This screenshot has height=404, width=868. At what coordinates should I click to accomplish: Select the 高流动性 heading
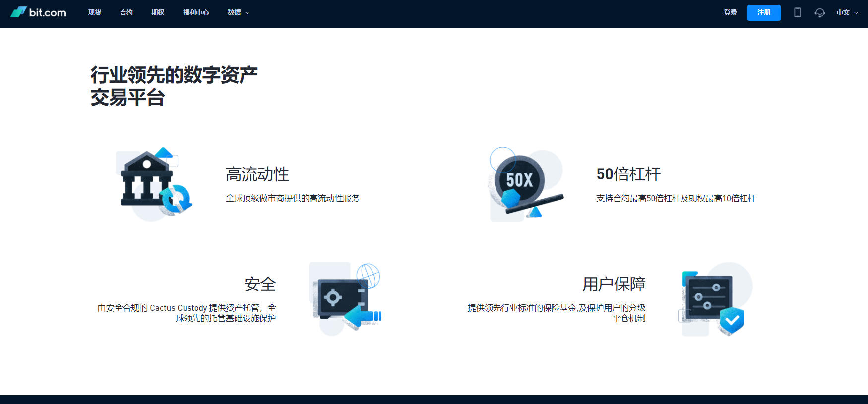tap(257, 174)
